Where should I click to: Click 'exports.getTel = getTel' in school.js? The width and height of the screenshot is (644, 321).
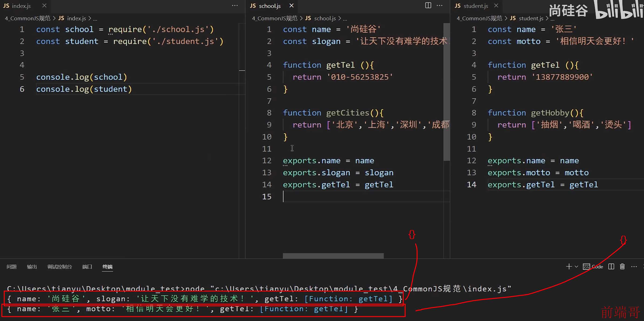338,185
